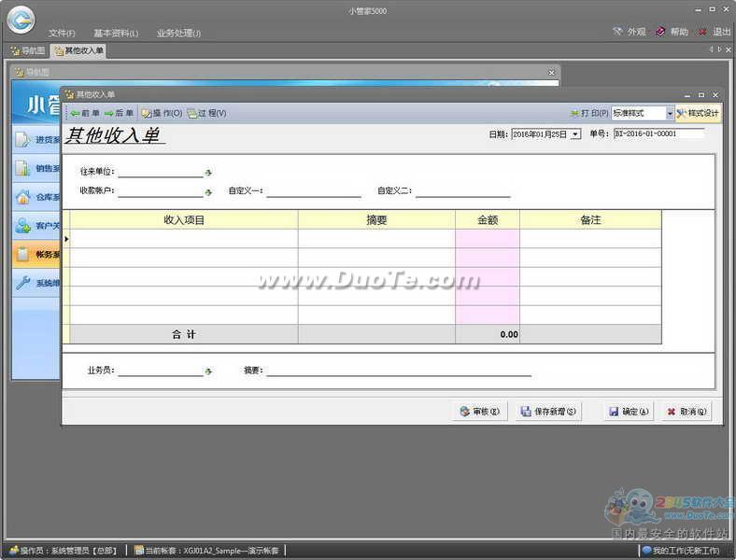Click the 金额 column header
The image size is (736, 560).
click(x=488, y=220)
